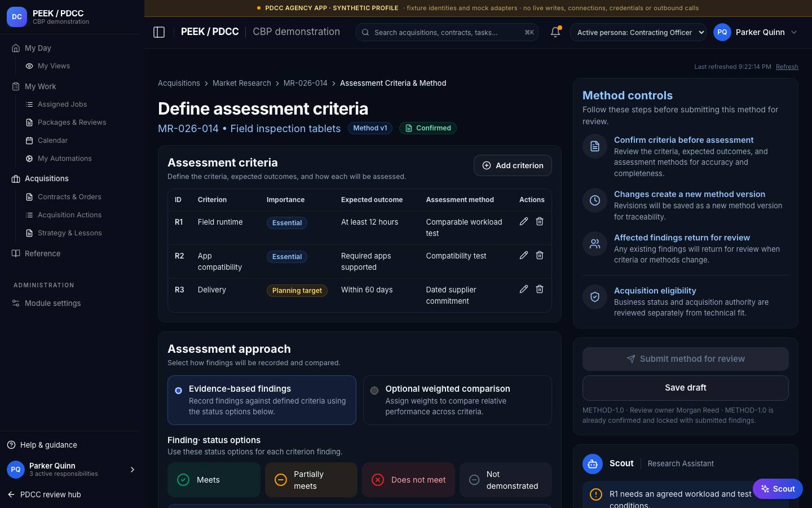This screenshot has width=812, height=508.
Task: Navigate to Contracts & Orders
Action: point(69,197)
